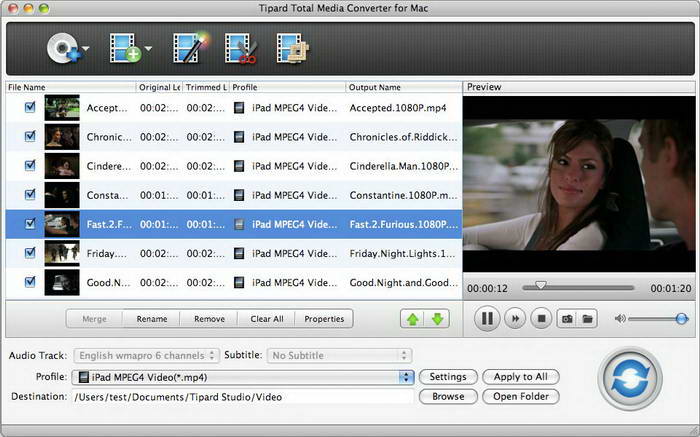Uncheck the Accepted video checkbox
This screenshot has height=437, width=700.
pyautogui.click(x=29, y=107)
